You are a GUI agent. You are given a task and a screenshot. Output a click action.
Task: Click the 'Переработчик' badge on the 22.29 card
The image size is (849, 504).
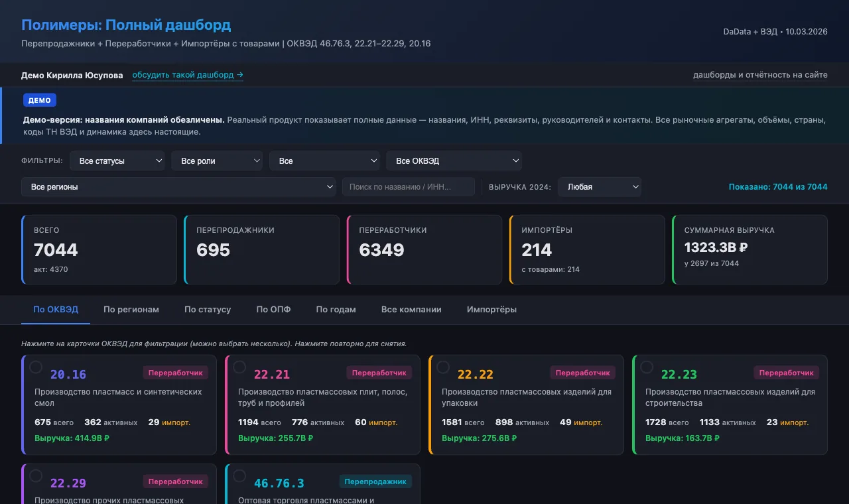[176, 481]
